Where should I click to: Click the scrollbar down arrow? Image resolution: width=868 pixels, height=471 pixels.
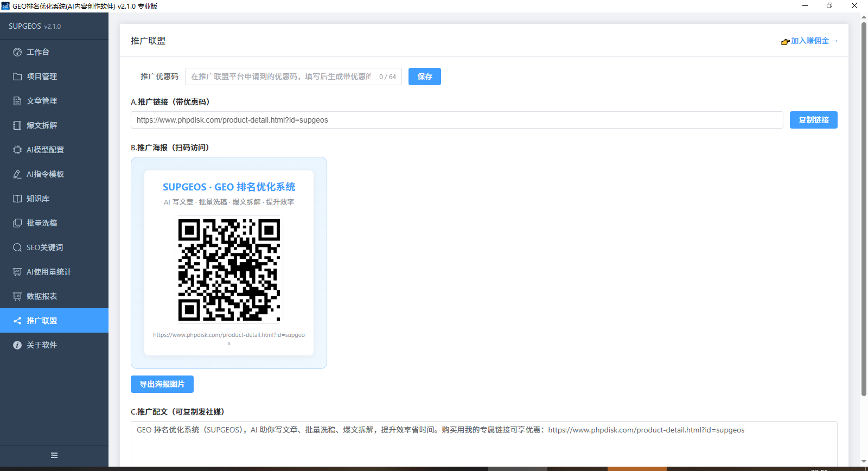[864, 462]
